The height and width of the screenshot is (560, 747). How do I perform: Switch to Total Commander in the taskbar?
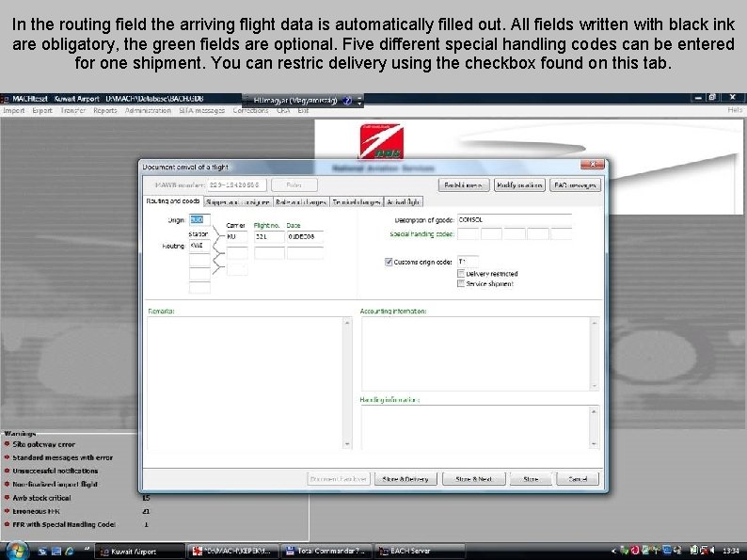coord(326,551)
